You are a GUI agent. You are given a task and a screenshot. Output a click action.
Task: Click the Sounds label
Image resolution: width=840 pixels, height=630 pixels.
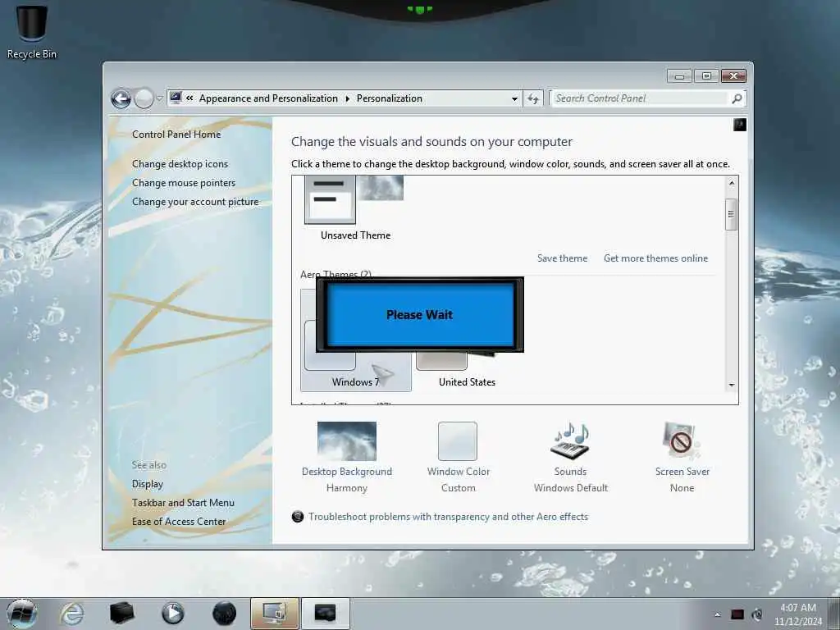pos(570,472)
